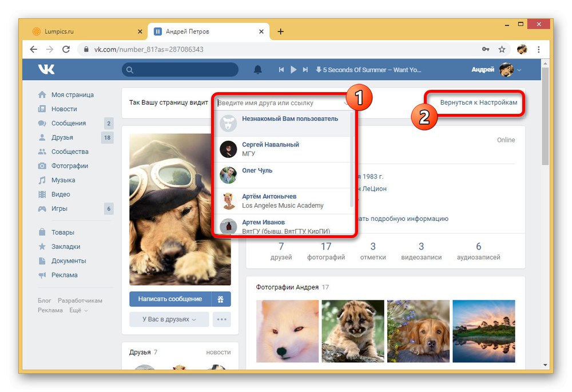
Task: Select Артем Иванов from the list
Action: pos(283,224)
